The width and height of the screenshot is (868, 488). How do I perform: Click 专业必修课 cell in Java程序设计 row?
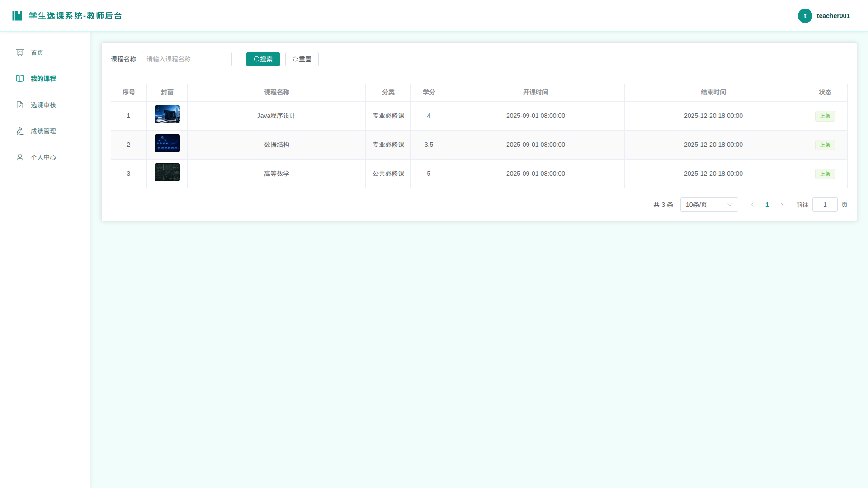(388, 116)
